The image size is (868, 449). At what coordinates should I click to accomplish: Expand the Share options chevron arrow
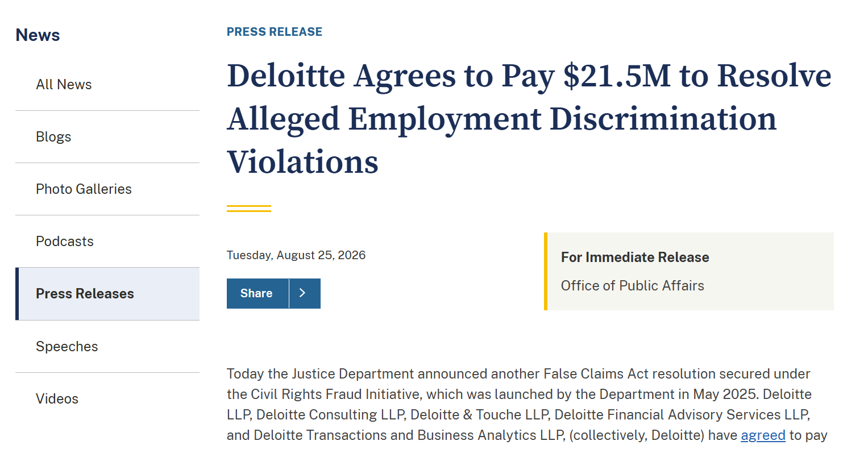tap(305, 293)
